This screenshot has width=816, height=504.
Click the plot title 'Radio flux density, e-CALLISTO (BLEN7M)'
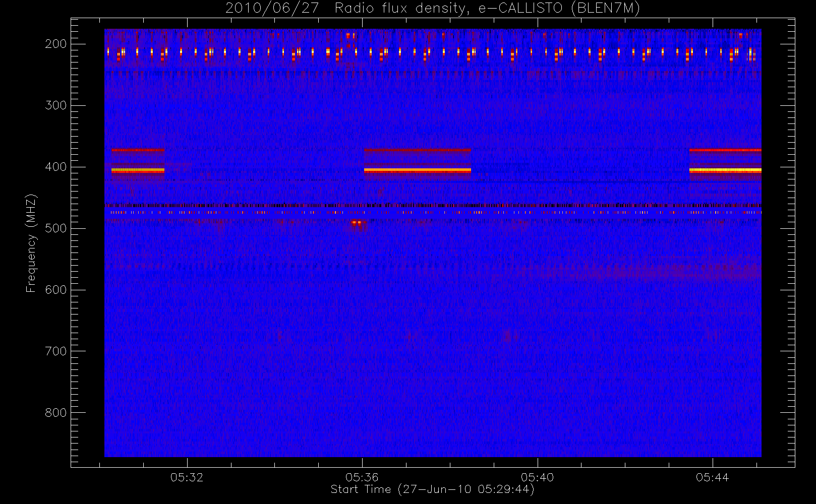(487, 9)
